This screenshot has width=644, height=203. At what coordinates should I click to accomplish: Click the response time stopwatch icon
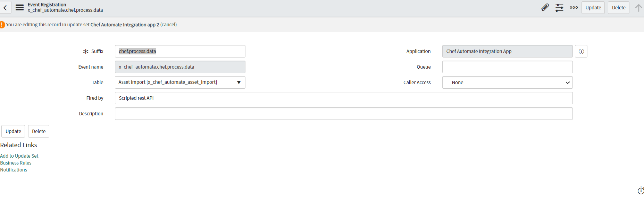point(641,191)
